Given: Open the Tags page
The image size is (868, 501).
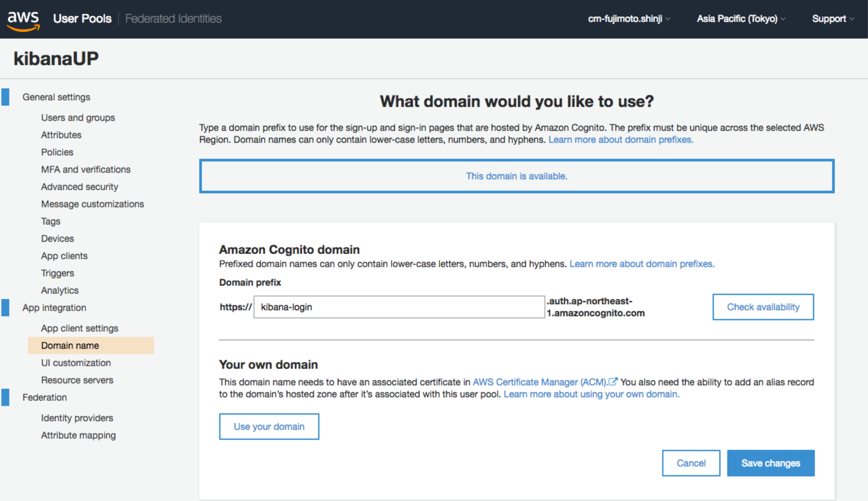Looking at the screenshot, I should 50,221.
